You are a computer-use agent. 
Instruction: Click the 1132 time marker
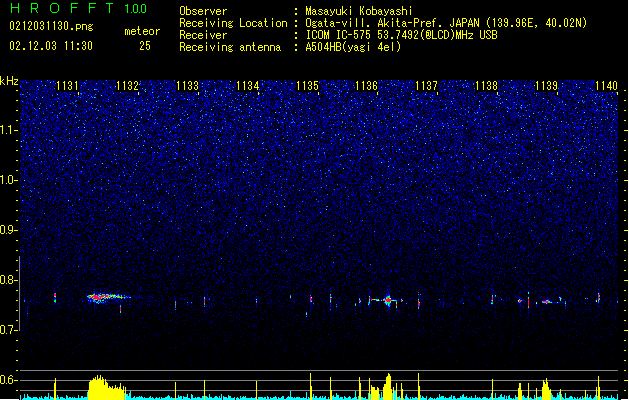tap(127, 85)
